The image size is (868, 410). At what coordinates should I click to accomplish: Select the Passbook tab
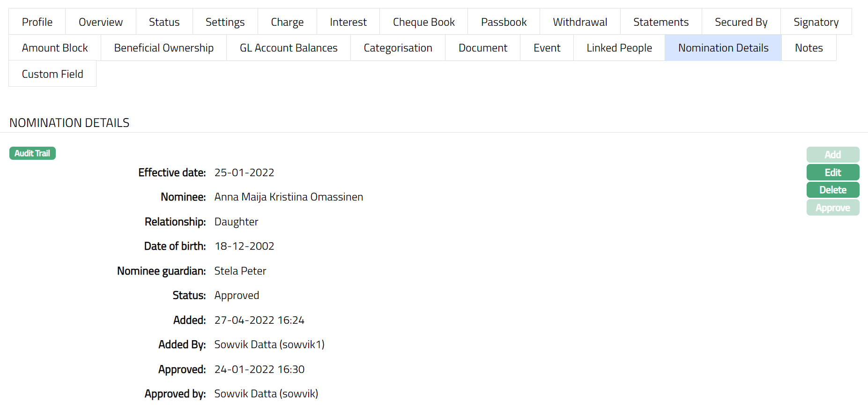tap(504, 22)
